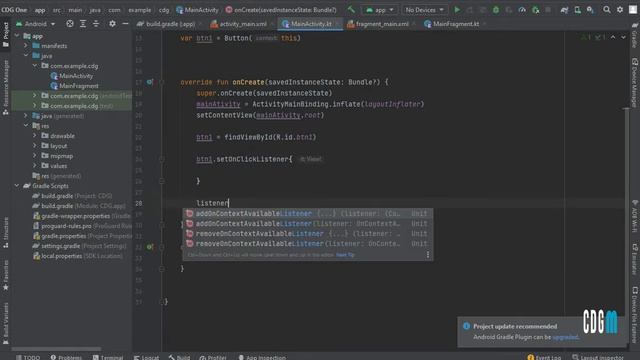Click the user account avatar icon
Image resolution: width=640 pixels, height=360 pixels.
(x=633, y=9)
